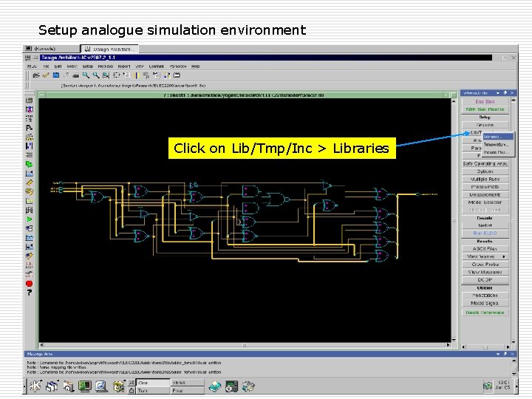This screenshot has width=532, height=399.
Task: Pin the simulation palette panel
Action: pos(505,93)
